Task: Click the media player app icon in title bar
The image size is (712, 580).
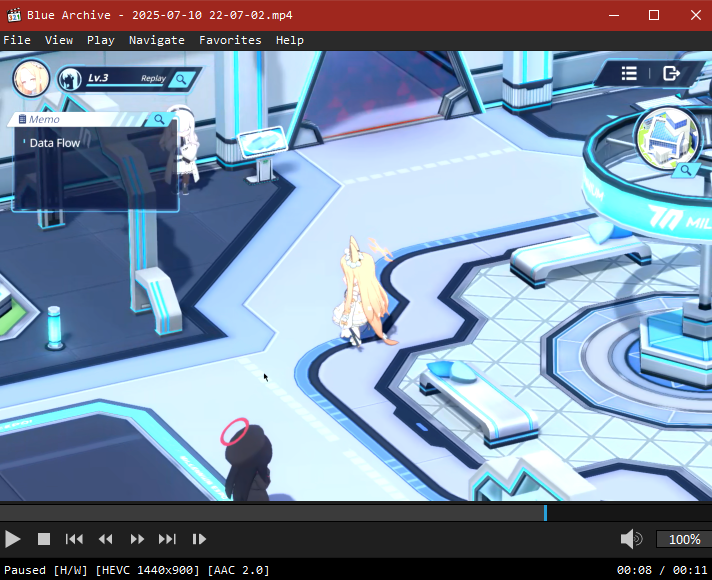Action: click(x=14, y=15)
